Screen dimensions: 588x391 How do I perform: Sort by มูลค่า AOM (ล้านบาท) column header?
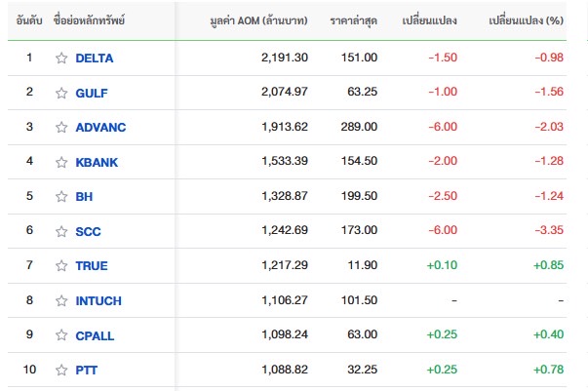(258, 20)
